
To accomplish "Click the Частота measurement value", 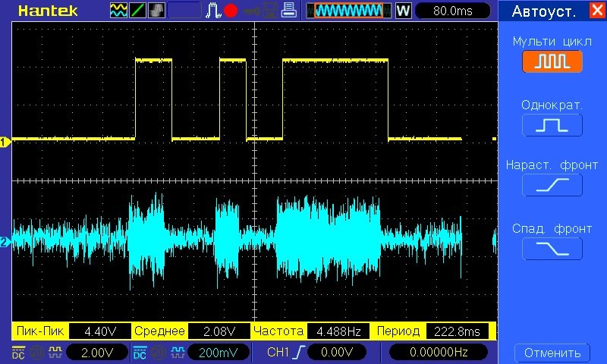I will [338, 331].
